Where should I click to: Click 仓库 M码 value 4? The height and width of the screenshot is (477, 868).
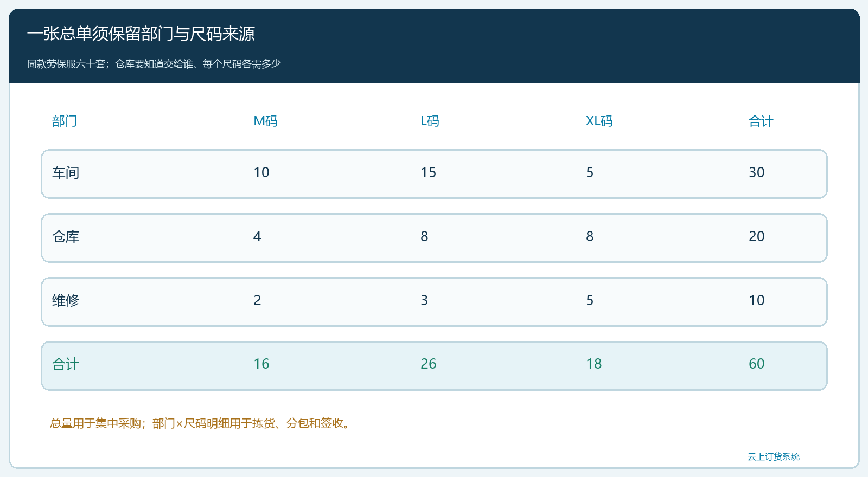(257, 236)
